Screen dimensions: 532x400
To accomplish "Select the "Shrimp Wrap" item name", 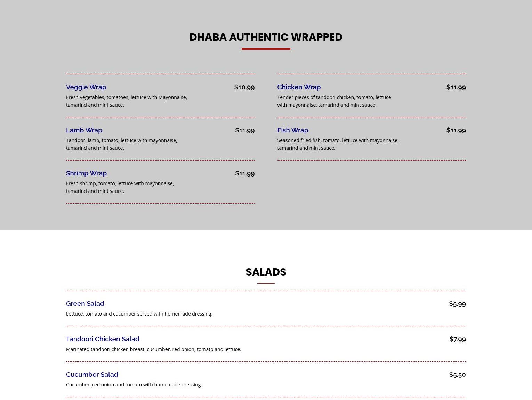I will pyautogui.click(x=86, y=173).
